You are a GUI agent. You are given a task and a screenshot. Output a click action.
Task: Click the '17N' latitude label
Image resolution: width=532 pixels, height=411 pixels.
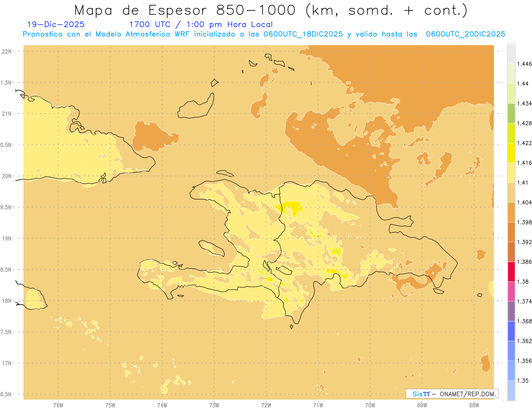coord(7,363)
